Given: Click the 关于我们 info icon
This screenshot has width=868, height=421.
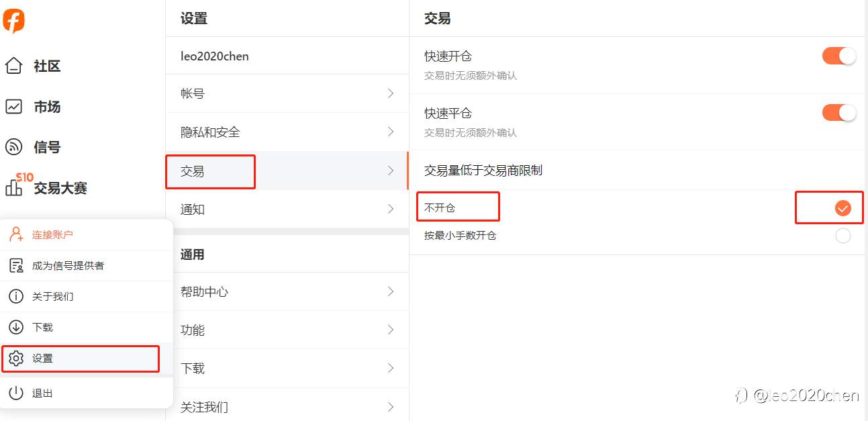Looking at the screenshot, I should (x=16, y=296).
